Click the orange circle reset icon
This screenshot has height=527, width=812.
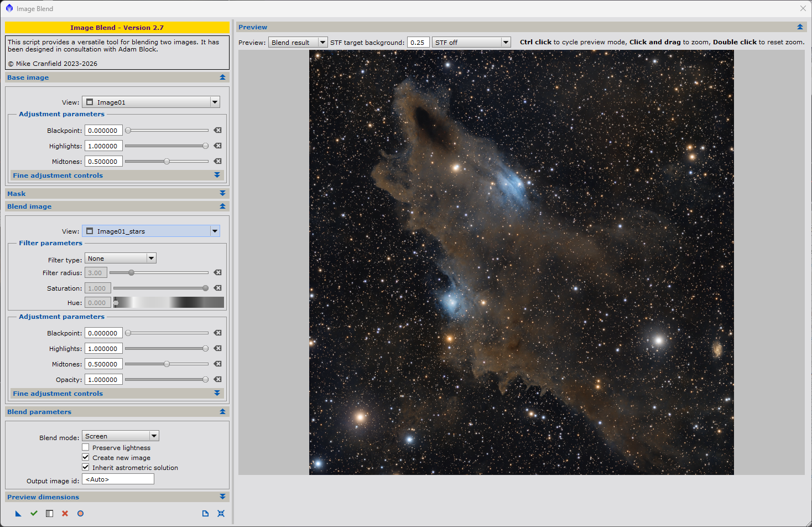click(x=80, y=514)
